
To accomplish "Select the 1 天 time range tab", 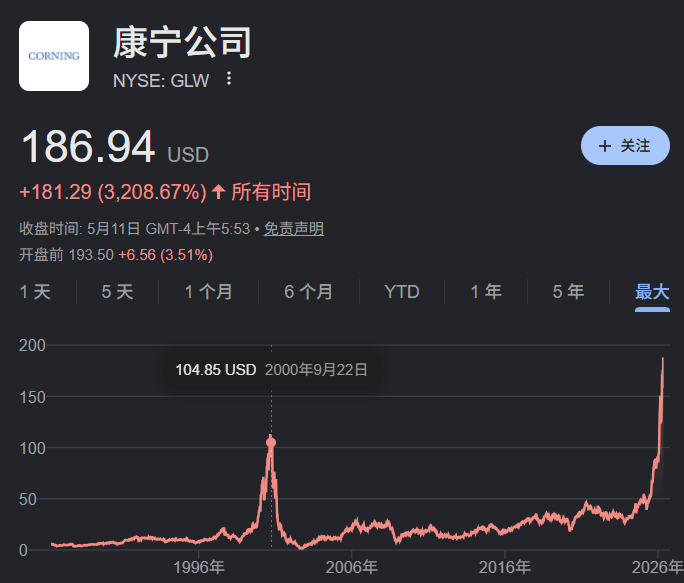I will point(35,292).
